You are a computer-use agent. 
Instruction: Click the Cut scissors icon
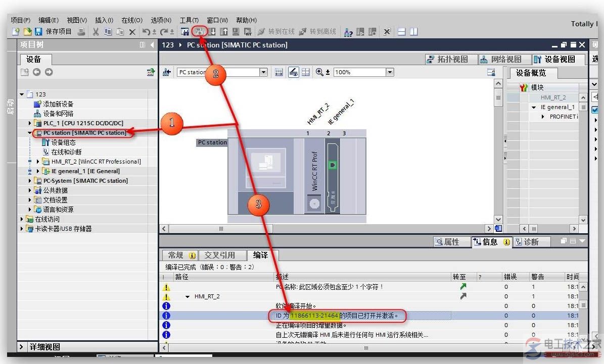pyautogui.click(x=96, y=32)
